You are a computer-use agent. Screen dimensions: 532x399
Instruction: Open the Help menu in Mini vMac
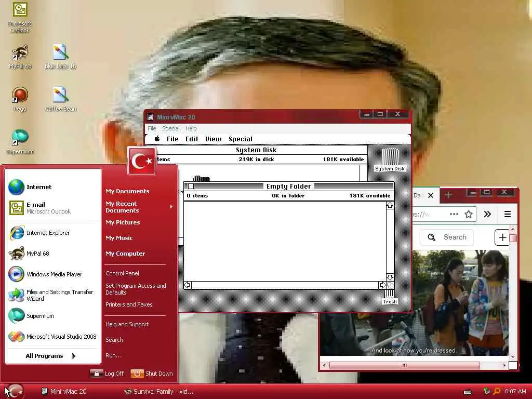click(x=191, y=128)
